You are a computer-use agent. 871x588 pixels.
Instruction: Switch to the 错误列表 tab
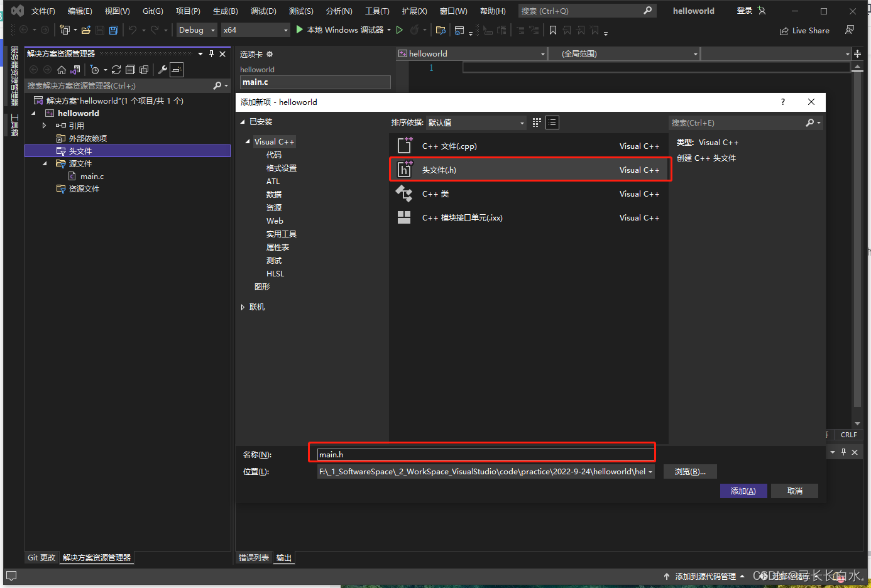point(254,557)
